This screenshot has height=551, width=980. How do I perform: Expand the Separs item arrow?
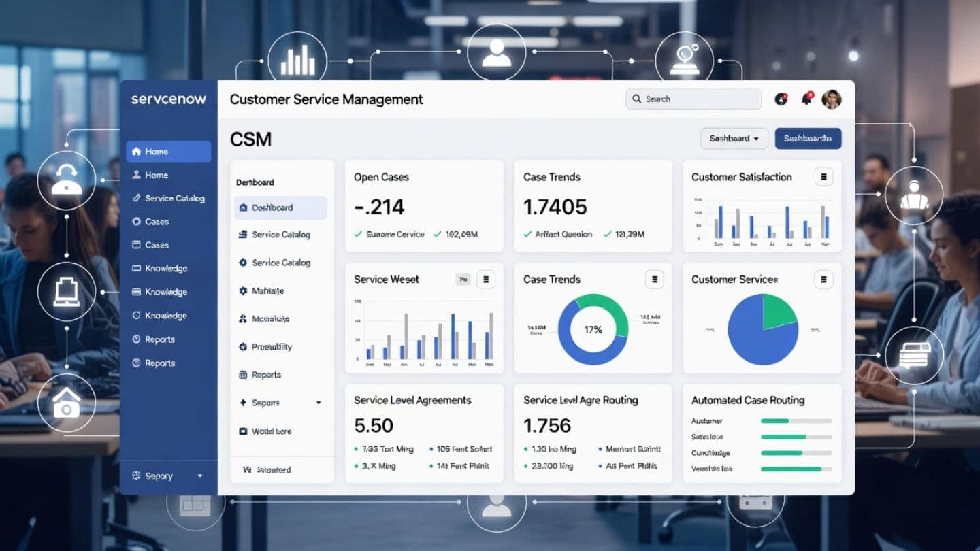[318, 403]
